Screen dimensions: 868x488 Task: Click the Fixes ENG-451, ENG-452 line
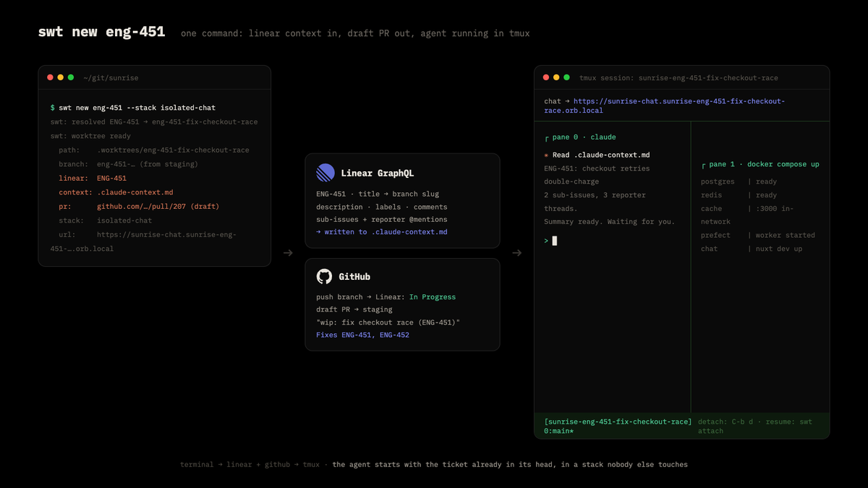[362, 335]
